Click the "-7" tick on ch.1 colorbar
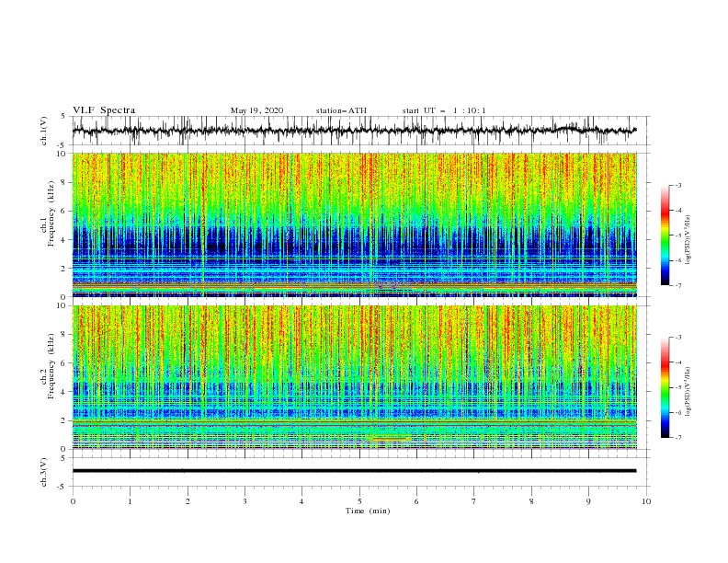This screenshot has height=563, width=728. [677, 286]
